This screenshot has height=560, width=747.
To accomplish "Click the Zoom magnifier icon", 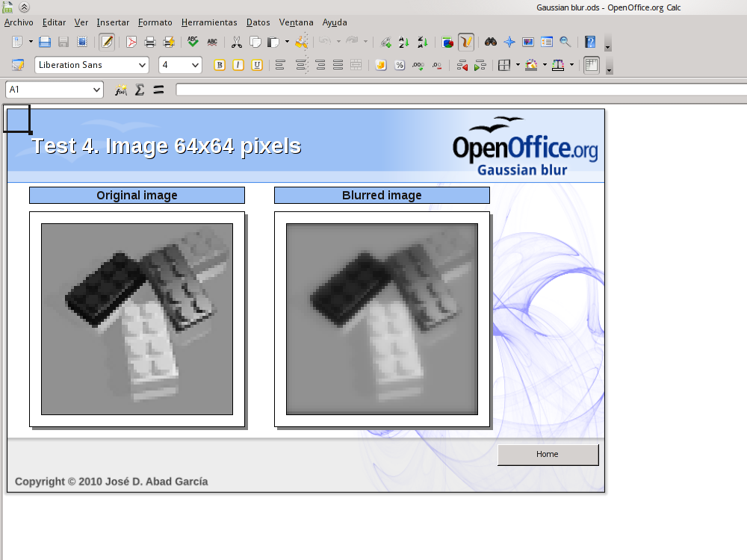I will pyautogui.click(x=565, y=42).
